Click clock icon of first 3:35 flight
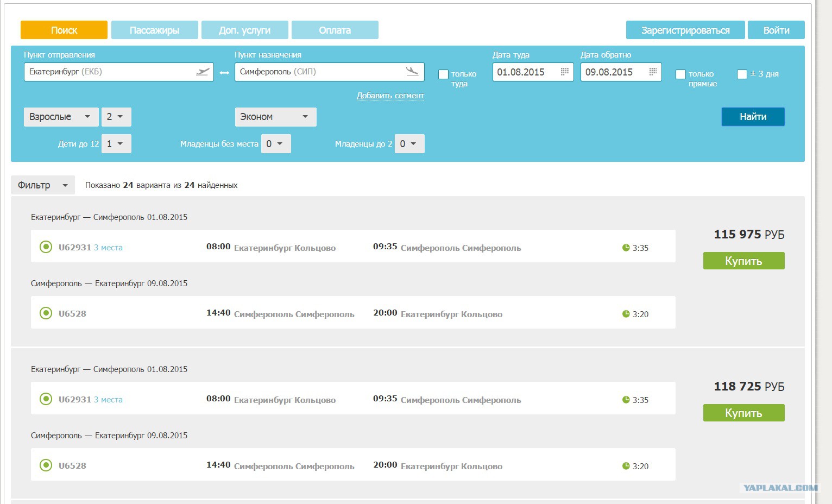This screenshot has width=832, height=504. [x=626, y=248]
